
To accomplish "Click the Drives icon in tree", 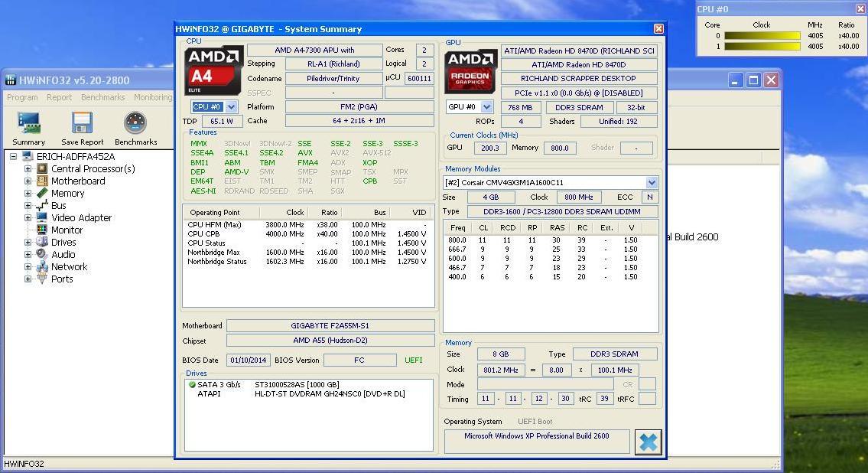I will 42,242.
